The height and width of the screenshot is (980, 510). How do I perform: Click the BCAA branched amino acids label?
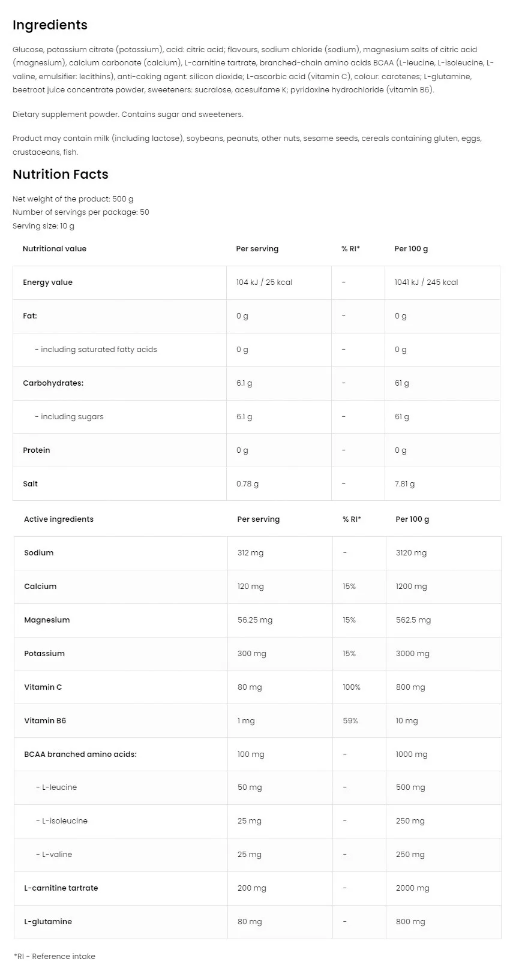coord(80,754)
